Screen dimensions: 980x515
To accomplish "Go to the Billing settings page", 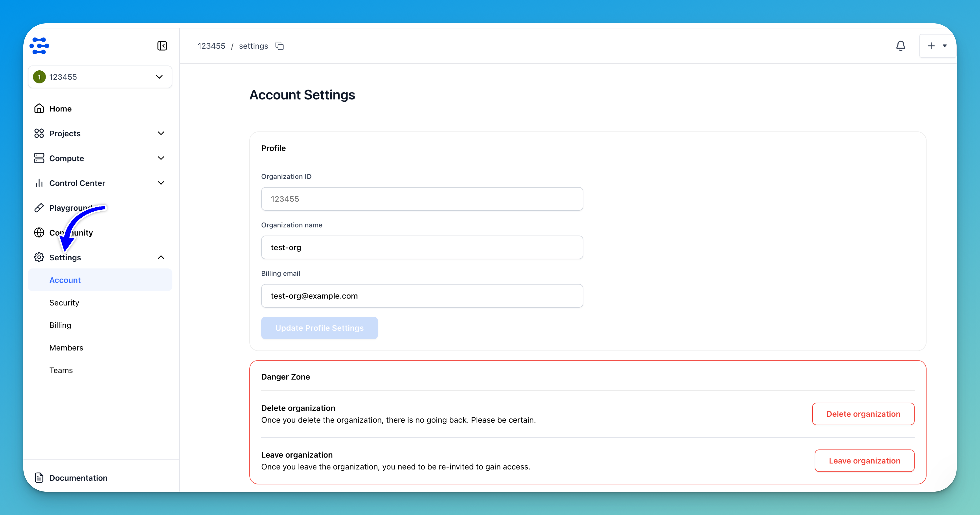I will [x=60, y=325].
